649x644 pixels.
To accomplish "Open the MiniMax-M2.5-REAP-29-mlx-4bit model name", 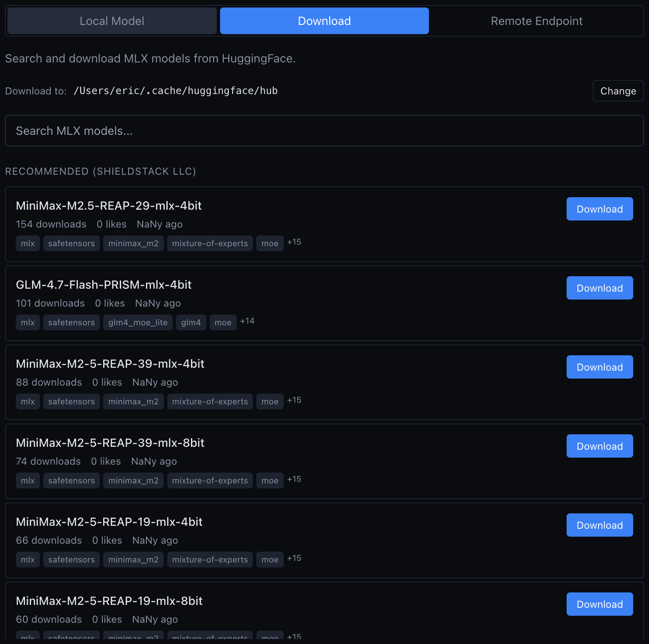I will pos(109,206).
